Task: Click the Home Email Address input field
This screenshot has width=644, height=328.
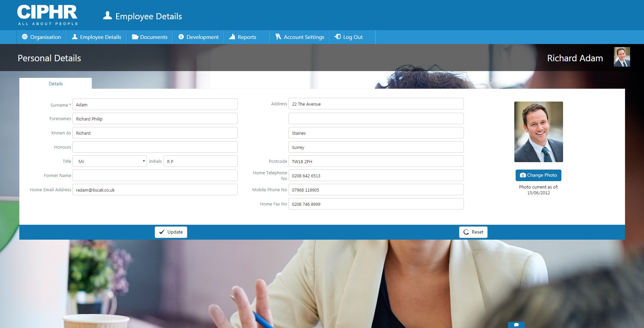Action: 155,190
